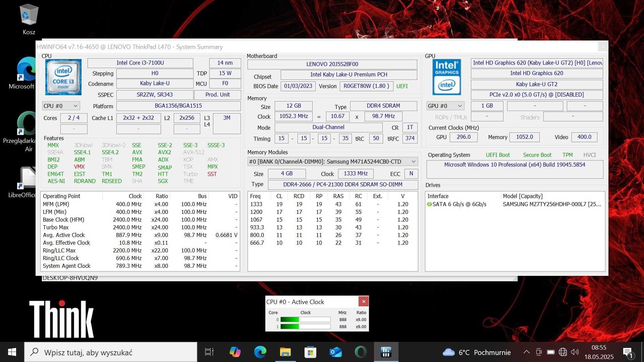Click the Windows Start button

click(12, 352)
